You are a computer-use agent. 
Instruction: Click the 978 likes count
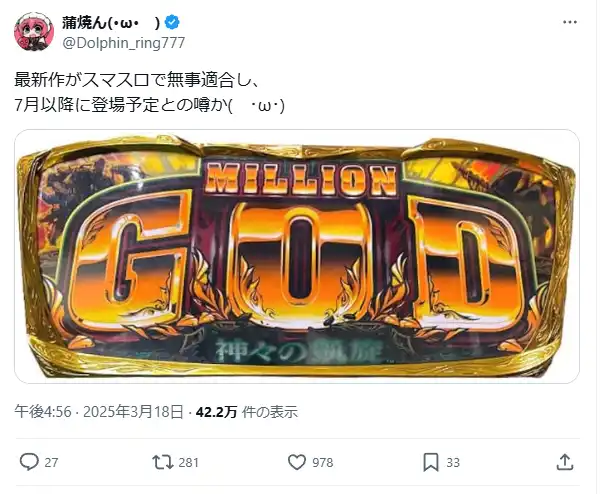322,463
